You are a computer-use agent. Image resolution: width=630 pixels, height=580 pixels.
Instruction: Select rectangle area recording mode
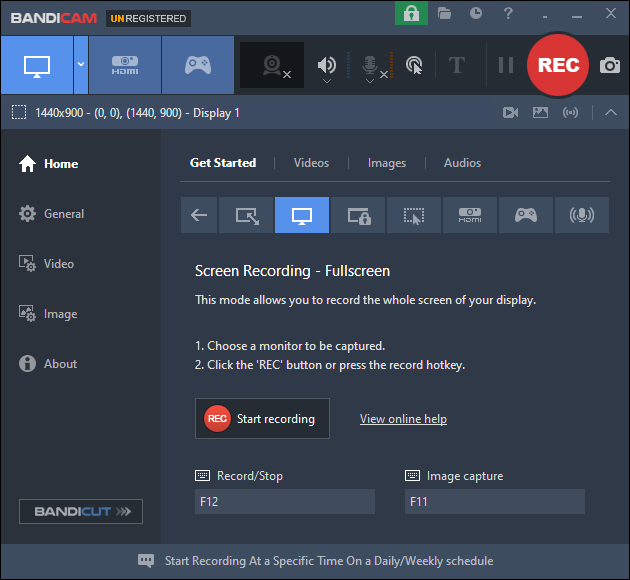(x=246, y=215)
